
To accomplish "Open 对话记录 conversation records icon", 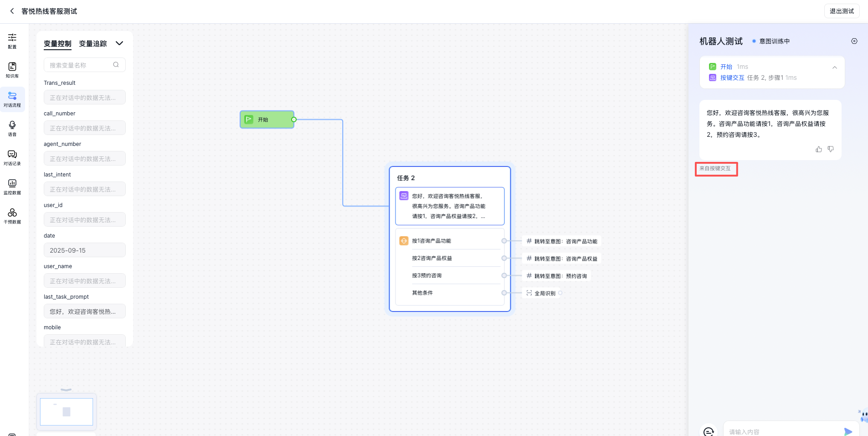I will [x=12, y=157].
